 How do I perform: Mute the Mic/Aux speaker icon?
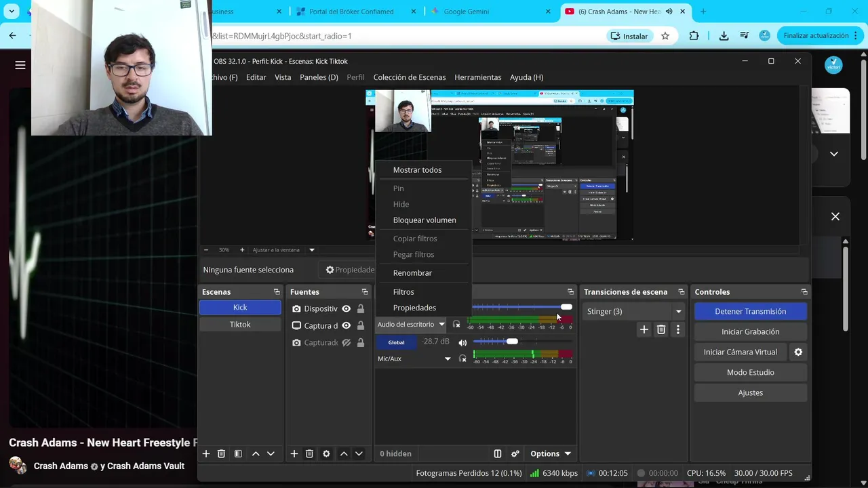pyautogui.click(x=462, y=342)
